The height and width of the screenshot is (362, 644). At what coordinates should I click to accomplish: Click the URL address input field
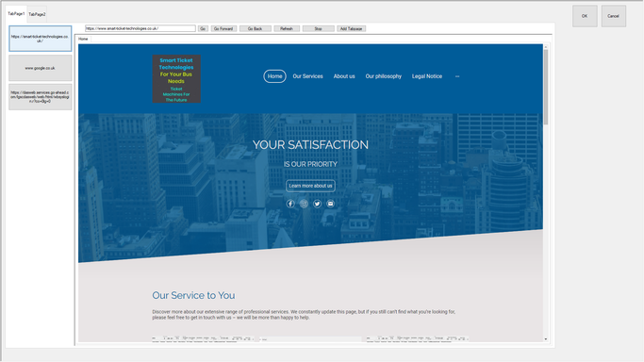(x=140, y=28)
